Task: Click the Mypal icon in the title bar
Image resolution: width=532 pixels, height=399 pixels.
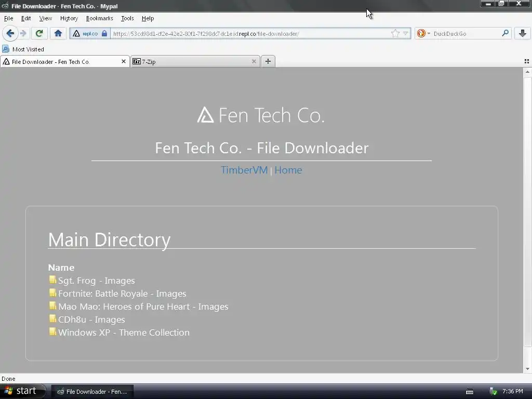Action: 5,6
